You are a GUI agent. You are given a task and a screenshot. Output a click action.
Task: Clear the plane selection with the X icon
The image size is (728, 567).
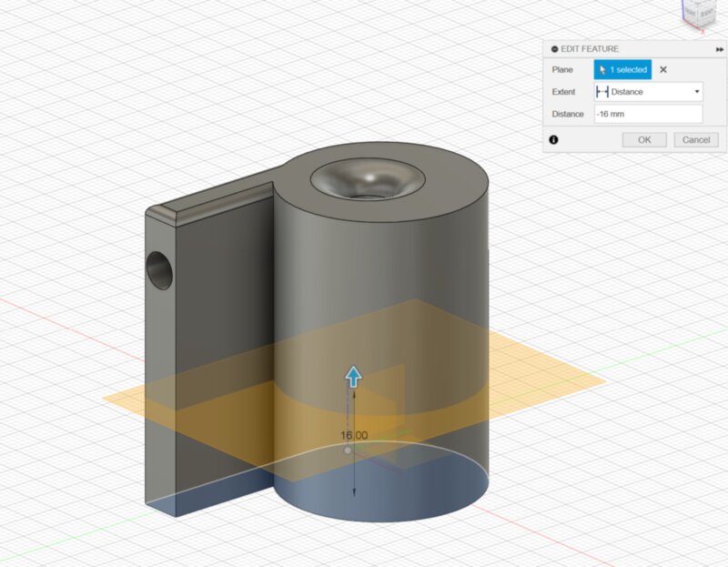pos(663,70)
